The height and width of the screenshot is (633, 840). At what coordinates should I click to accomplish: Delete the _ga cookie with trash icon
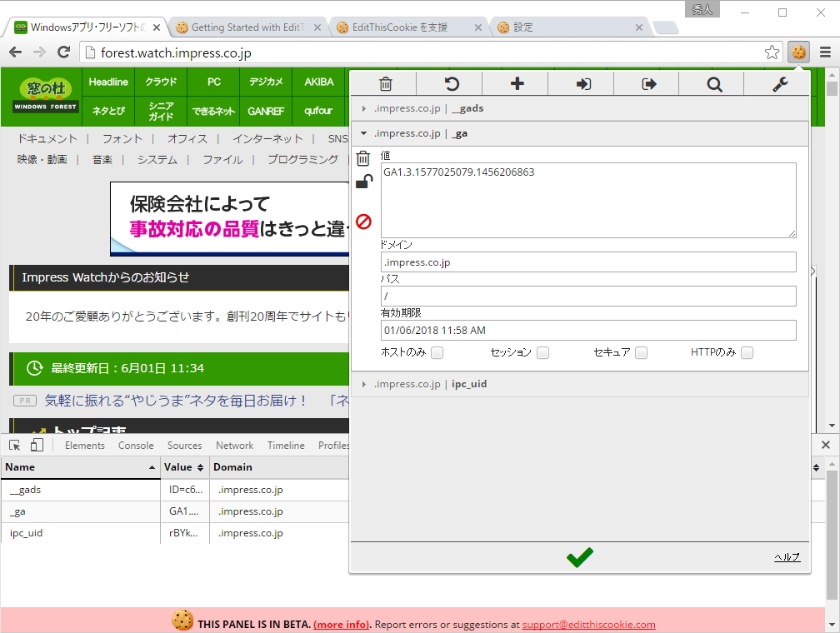click(x=363, y=158)
